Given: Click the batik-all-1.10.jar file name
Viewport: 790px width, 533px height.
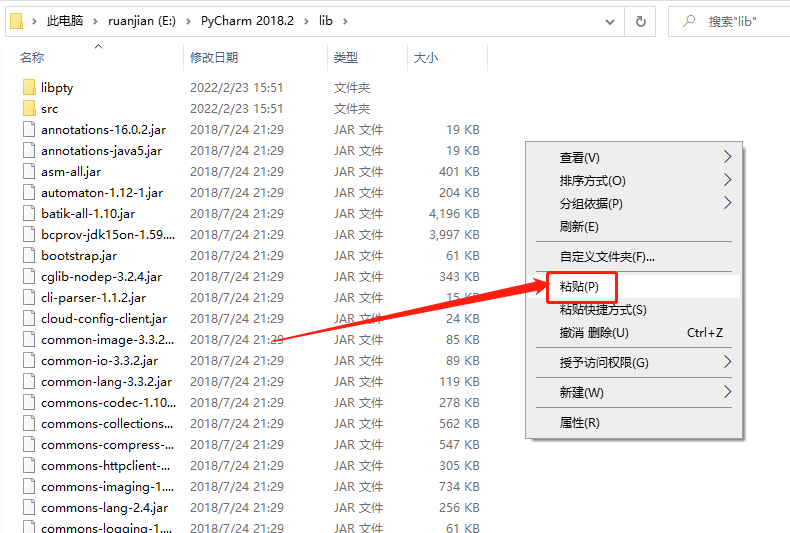Looking at the screenshot, I should (x=88, y=214).
